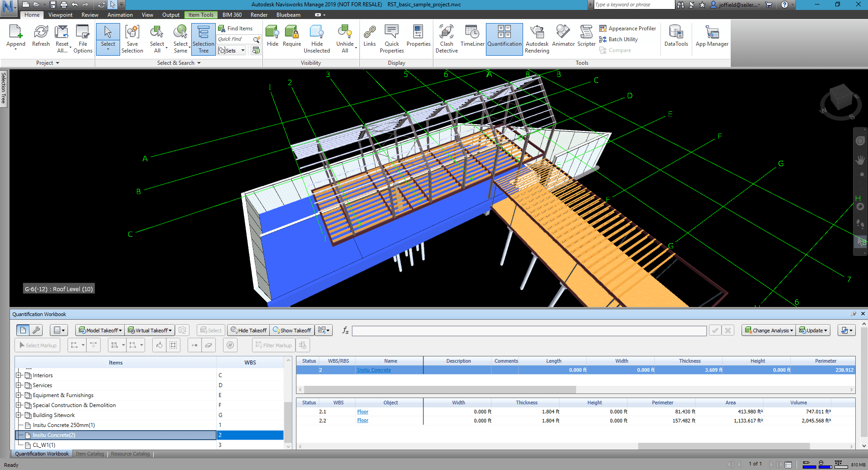Click the Refresh icon
868x470 pixels.
point(41,36)
